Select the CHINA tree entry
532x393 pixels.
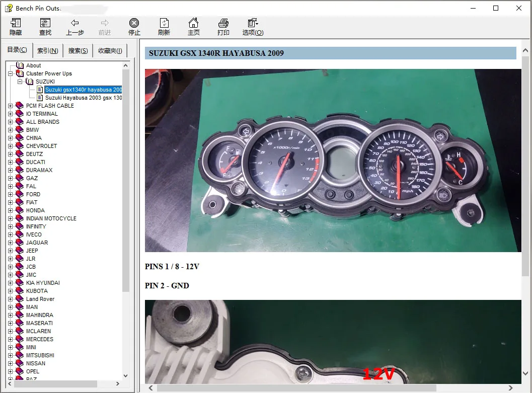34,138
